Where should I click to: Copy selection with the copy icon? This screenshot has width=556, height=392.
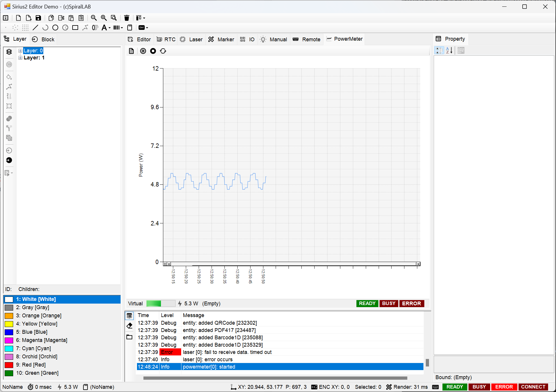tap(51, 18)
